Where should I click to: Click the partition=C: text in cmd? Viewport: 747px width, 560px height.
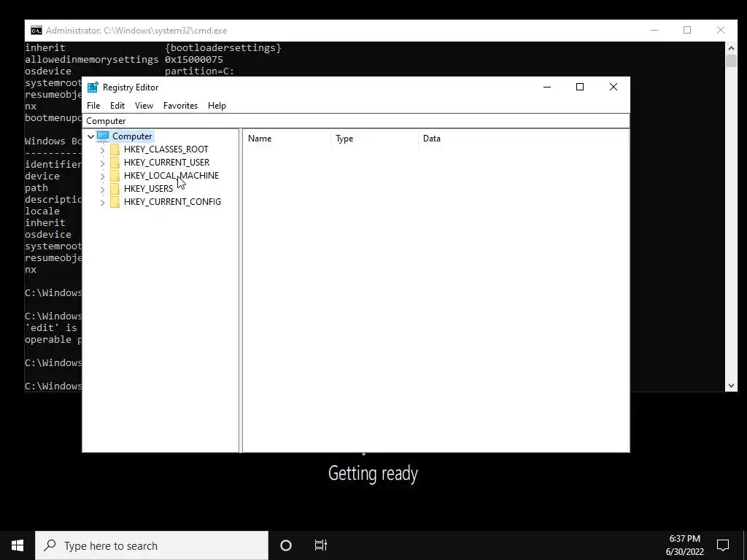200,71
